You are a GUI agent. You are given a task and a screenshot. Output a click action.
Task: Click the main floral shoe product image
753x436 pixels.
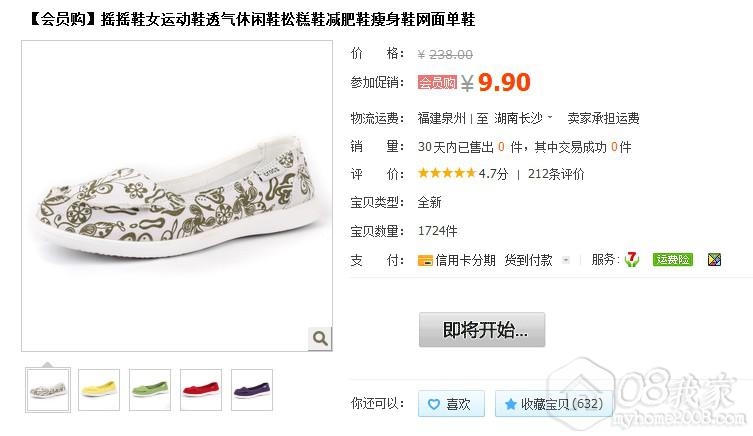click(177, 196)
